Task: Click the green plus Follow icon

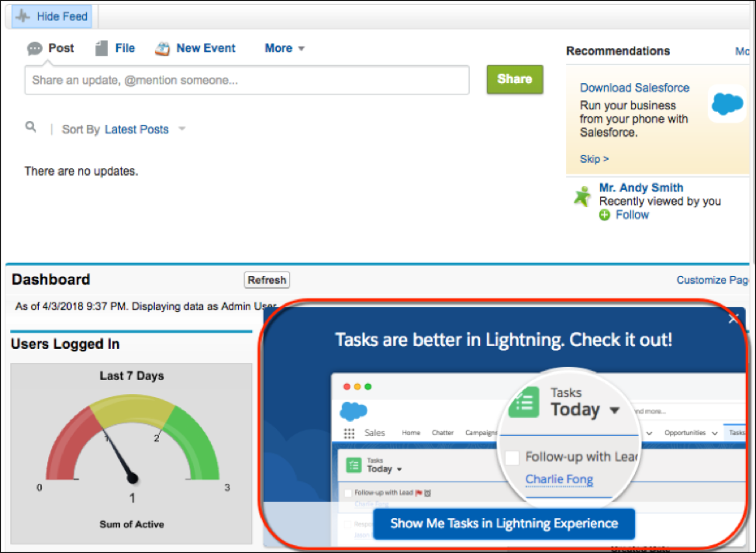Action: [x=605, y=215]
